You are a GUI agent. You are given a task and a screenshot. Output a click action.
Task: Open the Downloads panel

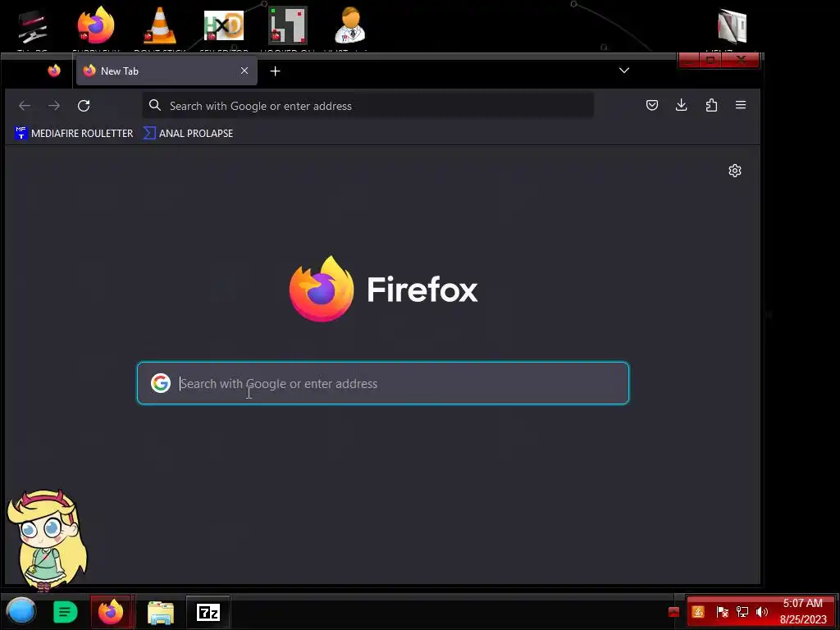(682, 105)
